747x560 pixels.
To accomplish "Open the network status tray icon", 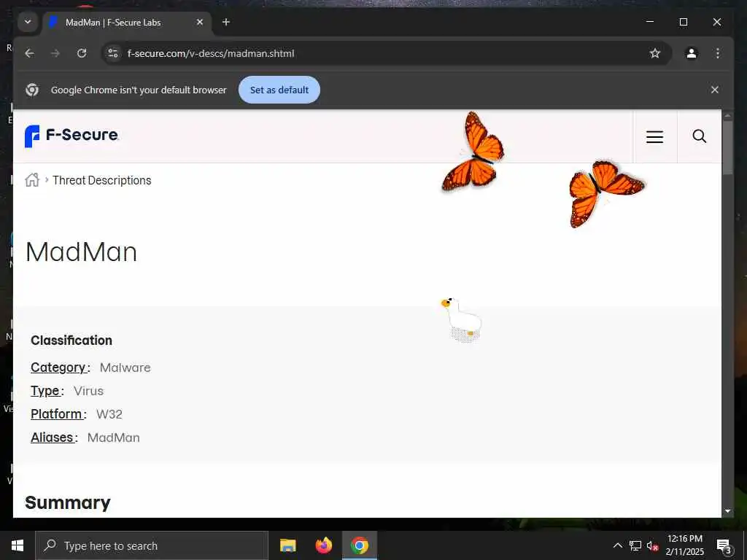I will (x=635, y=545).
